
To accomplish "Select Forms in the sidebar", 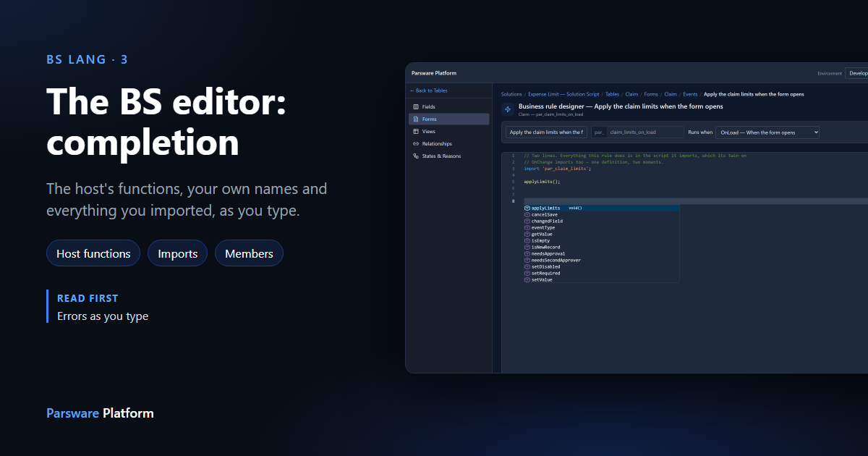I will pyautogui.click(x=448, y=119).
